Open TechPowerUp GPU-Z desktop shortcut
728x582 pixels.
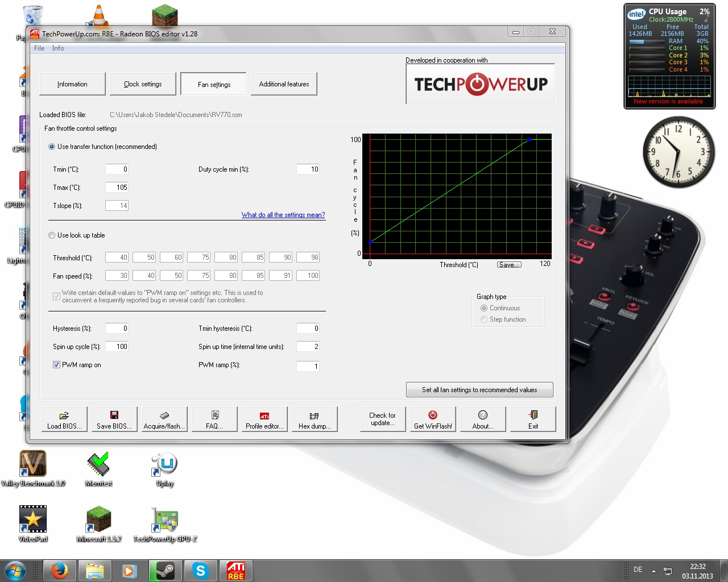tap(165, 523)
